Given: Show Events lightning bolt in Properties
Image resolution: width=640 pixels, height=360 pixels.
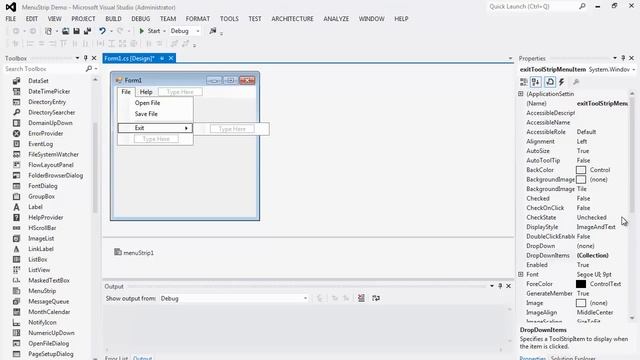Looking at the screenshot, I should [x=562, y=82].
